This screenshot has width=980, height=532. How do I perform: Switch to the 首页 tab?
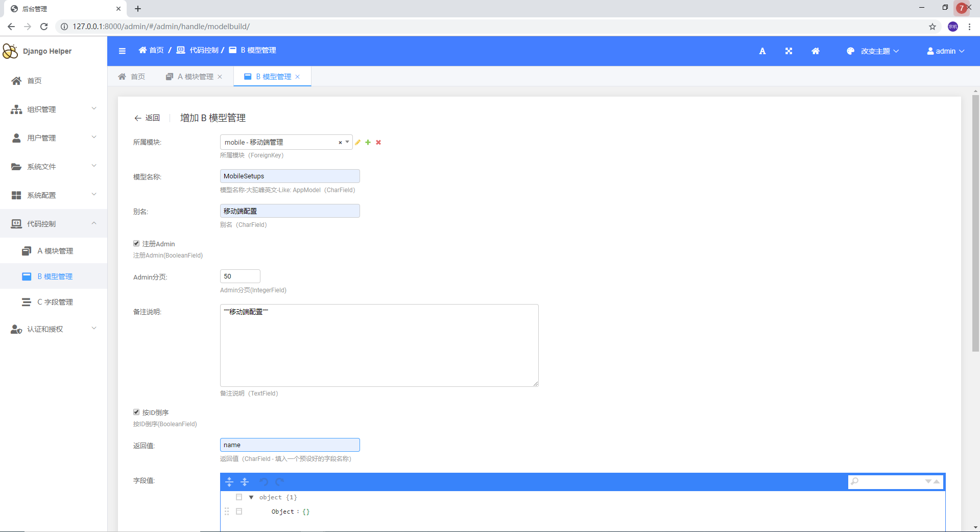point(132,77)
